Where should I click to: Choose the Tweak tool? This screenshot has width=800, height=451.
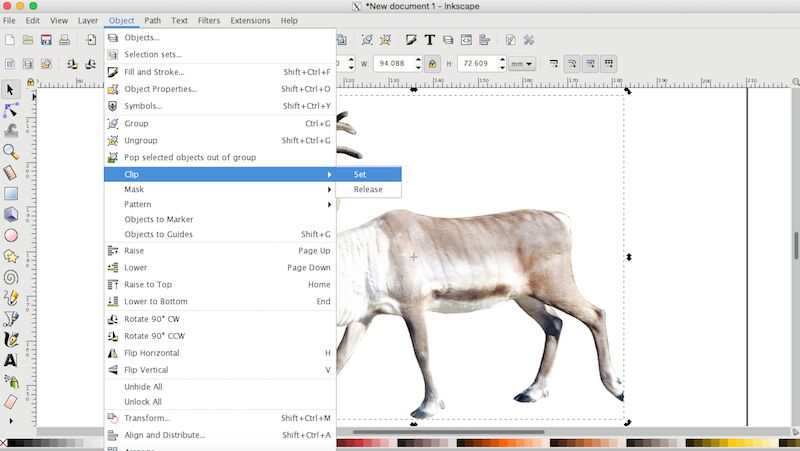click(11, 131)
